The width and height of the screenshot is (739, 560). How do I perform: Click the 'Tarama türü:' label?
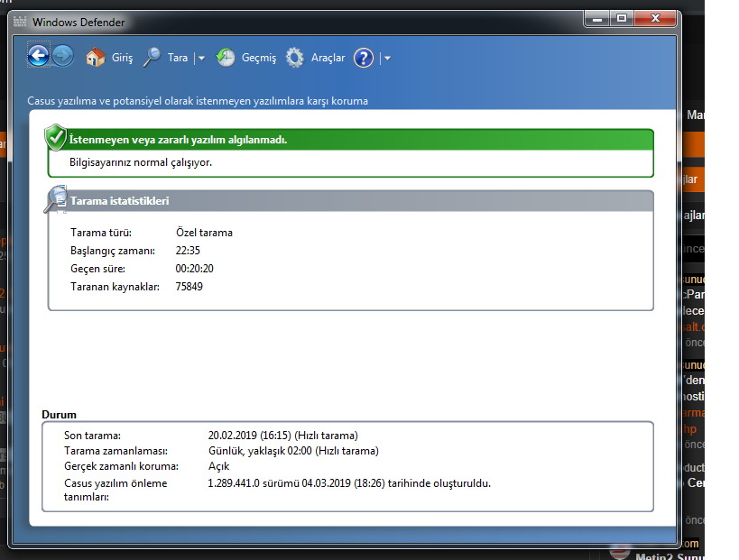click(x=101, y=233)
